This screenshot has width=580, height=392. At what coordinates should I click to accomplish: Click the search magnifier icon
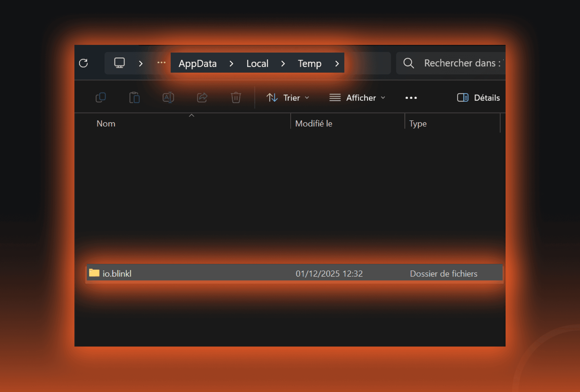click(x=408, y=63)
